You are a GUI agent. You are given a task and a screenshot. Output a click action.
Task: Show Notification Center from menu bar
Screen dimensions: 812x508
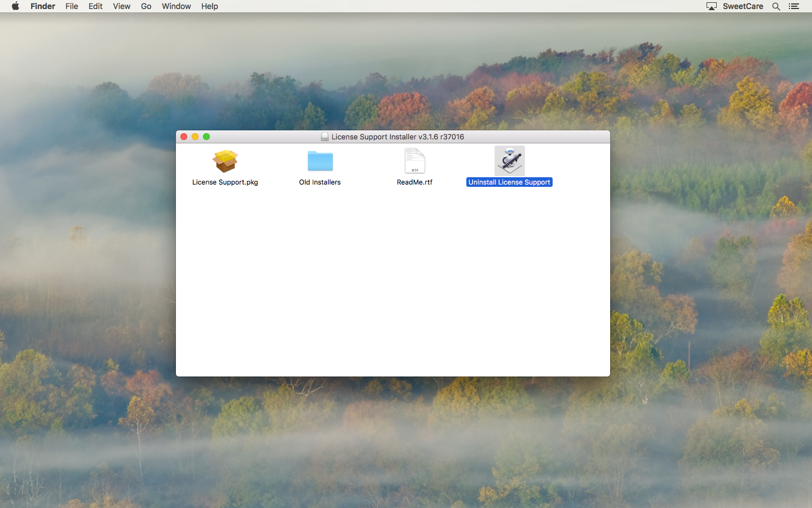click(794, 6)
